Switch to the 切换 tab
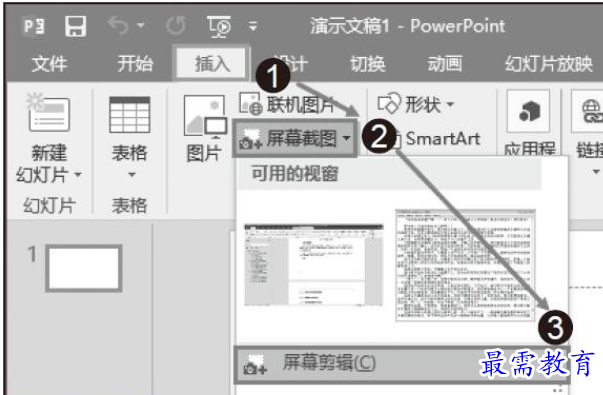The height and width of the screenshot is (395, 603). 367,63
